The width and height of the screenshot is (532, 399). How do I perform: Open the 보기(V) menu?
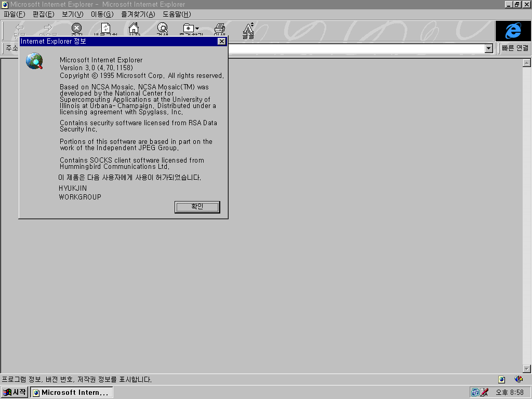click(73, 14)
